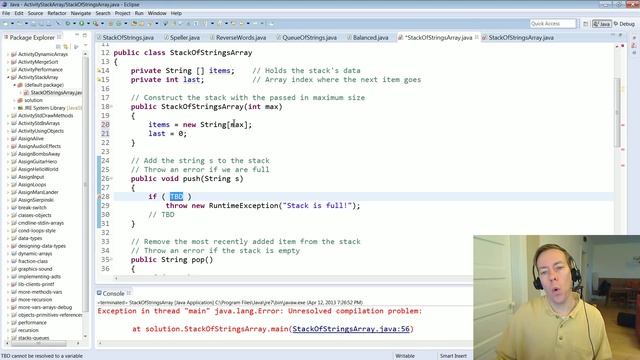640x360 pixels.
Task: Collapse the ActivityStackArray project
Action: (8, 77)
